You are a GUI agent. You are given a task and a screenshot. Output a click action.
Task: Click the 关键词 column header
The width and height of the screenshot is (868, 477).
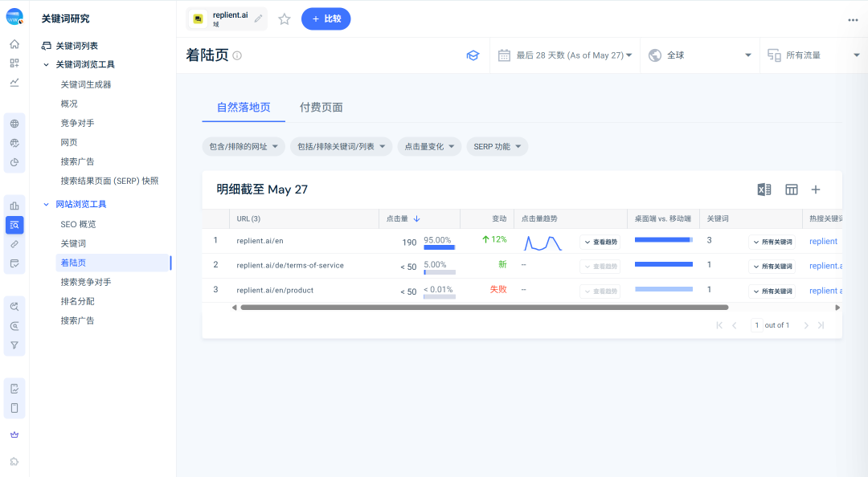(718, 218)
